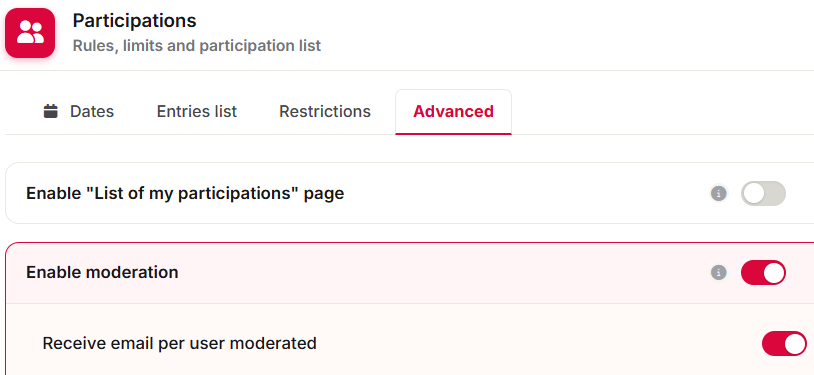Select the Advanced tab

453,112
